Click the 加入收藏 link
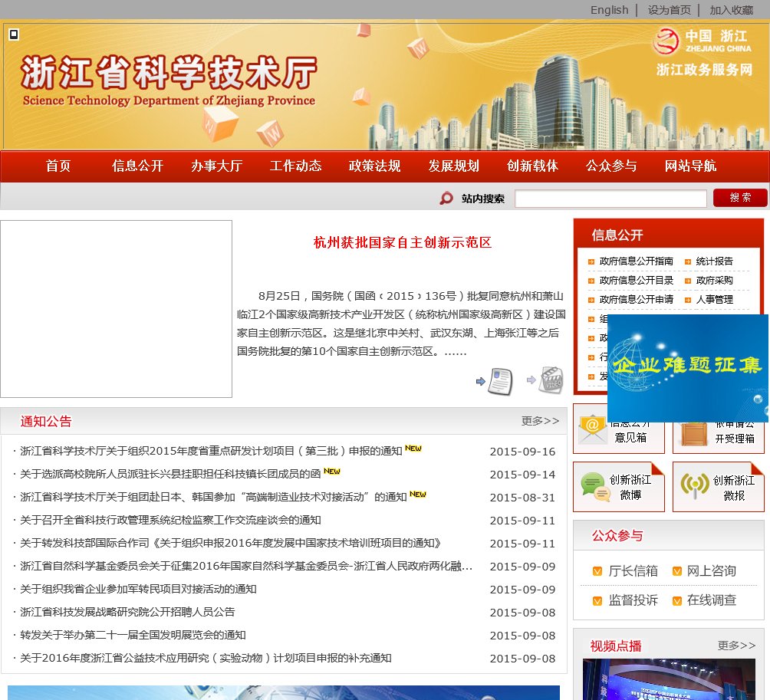This screenshot has height=700, width=770. pos(731,10)
